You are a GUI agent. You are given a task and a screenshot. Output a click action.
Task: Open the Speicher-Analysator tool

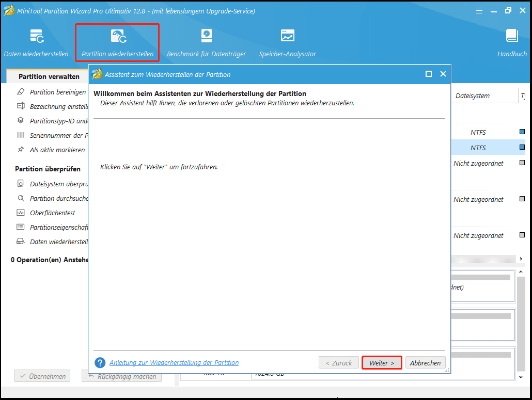tap(287, 43)
